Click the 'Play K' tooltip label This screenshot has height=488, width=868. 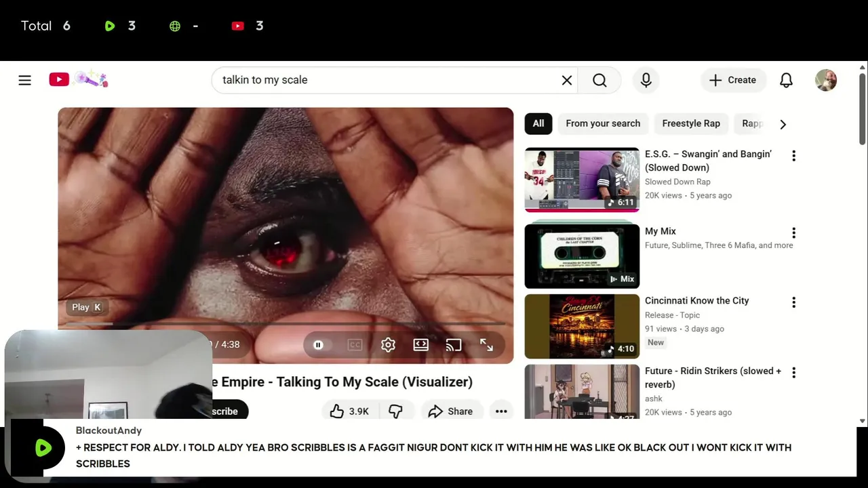click(x=87, y=307)
